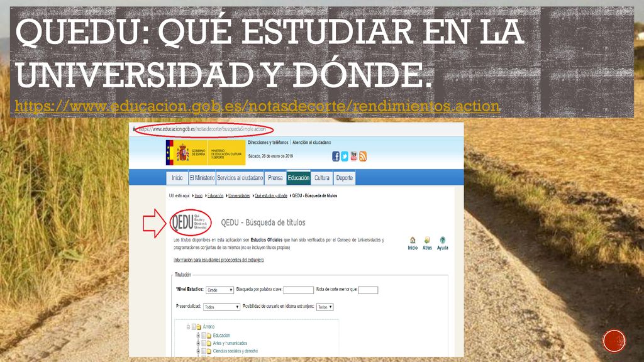Click the Ayuda help icon
The image size is (644, 362).
click(442, 240)
